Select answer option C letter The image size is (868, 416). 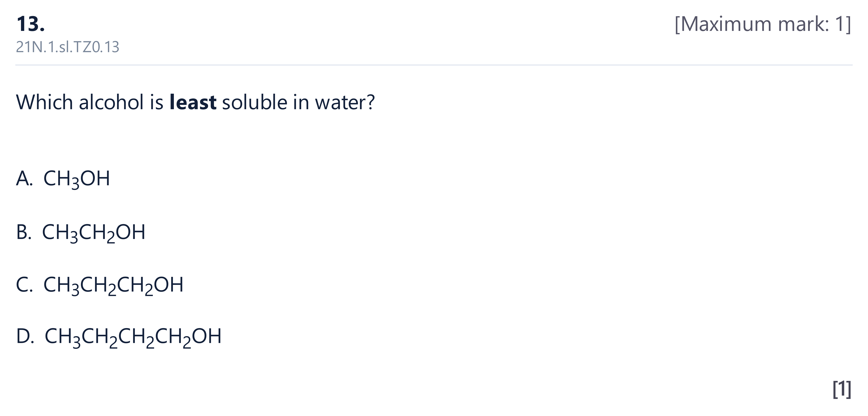point(24,284)
